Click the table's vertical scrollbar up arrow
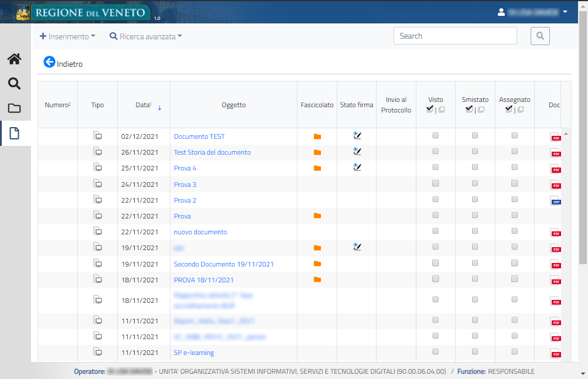 pos(566,134)
